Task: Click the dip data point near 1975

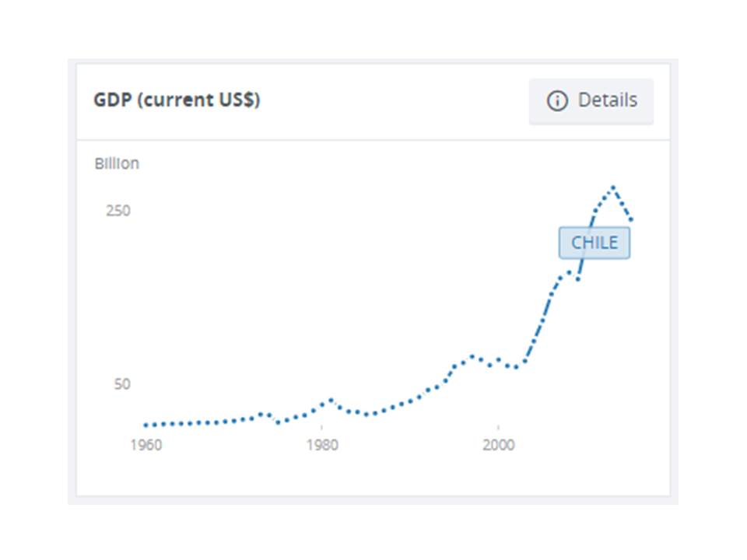Action: (279, 422)
